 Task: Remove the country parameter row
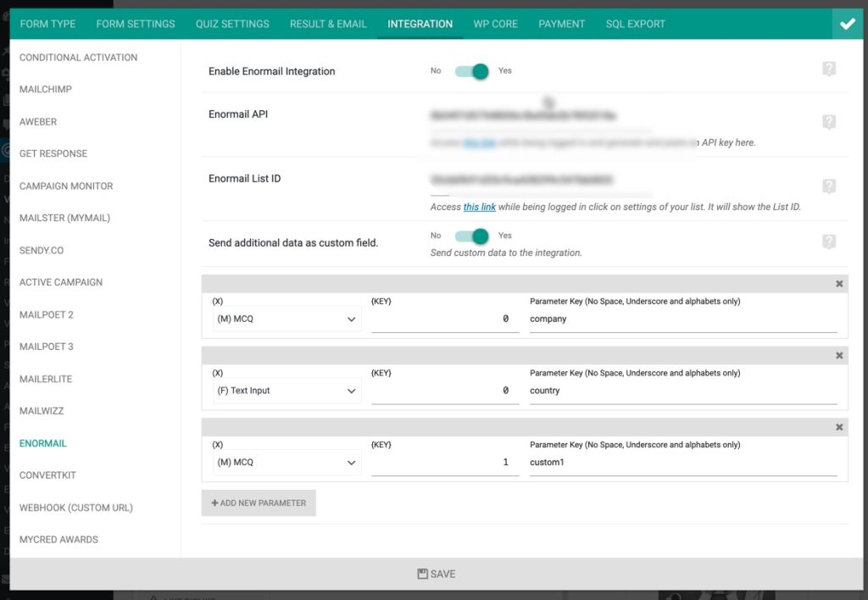tap(839, 355)
